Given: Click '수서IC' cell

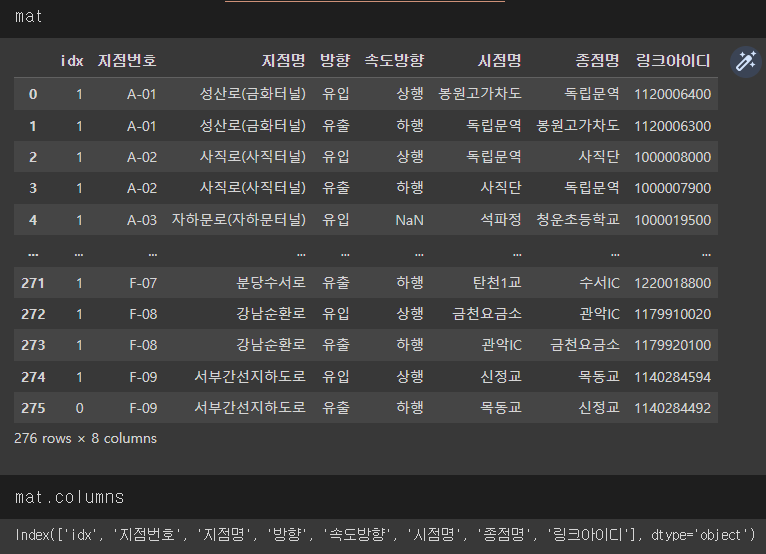Looking at the screenshot, I should pyautogui.click(x=599, y=283).
